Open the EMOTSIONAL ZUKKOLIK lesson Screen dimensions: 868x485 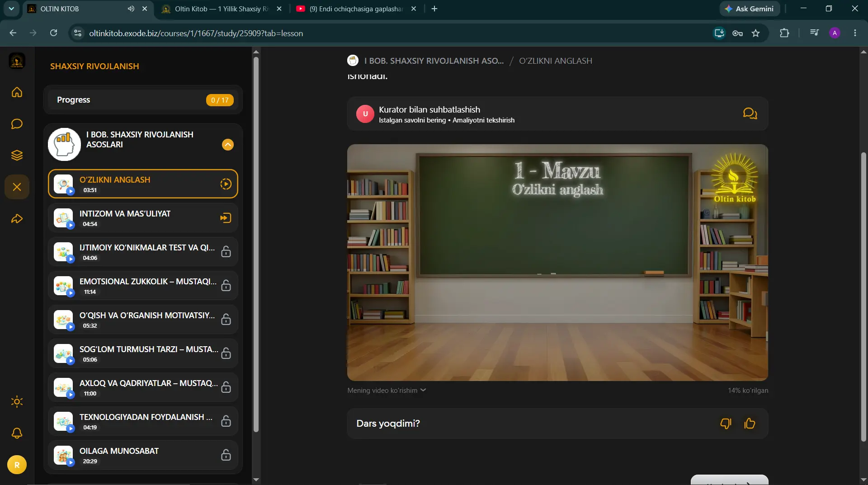(x=143, y=286)
